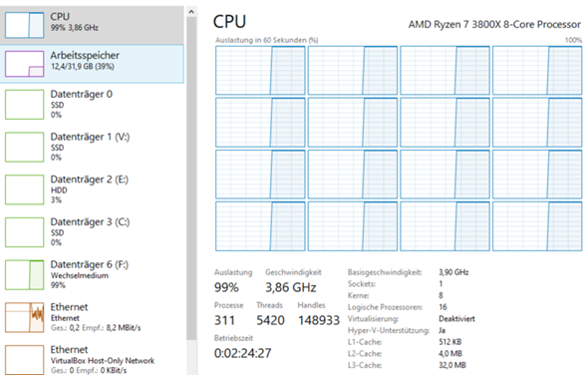Select the CPU entry label

coord(60,17)
